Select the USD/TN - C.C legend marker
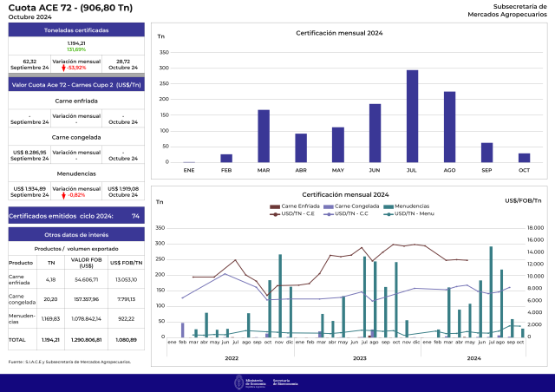The image size is (555, 392). click(x=329, y=214)
